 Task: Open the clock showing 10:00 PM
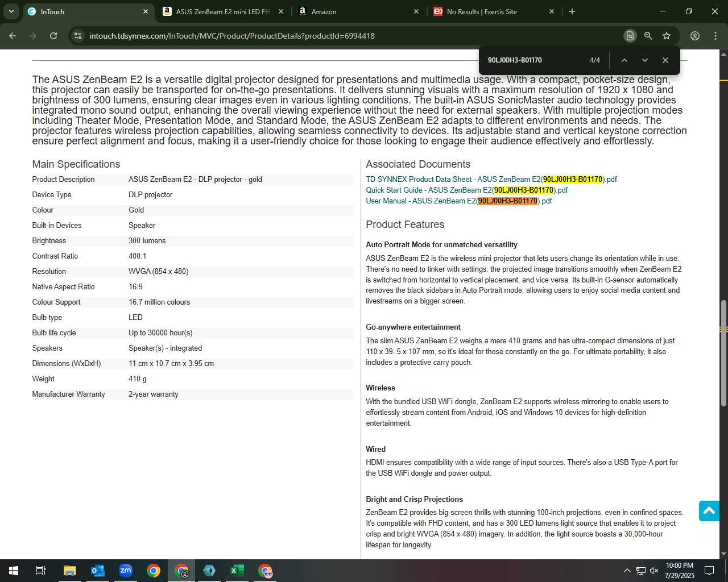click(680, 571)
